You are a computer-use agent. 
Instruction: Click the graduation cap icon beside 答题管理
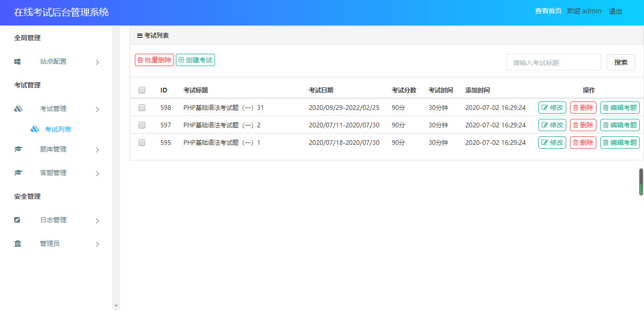(18, 173)
